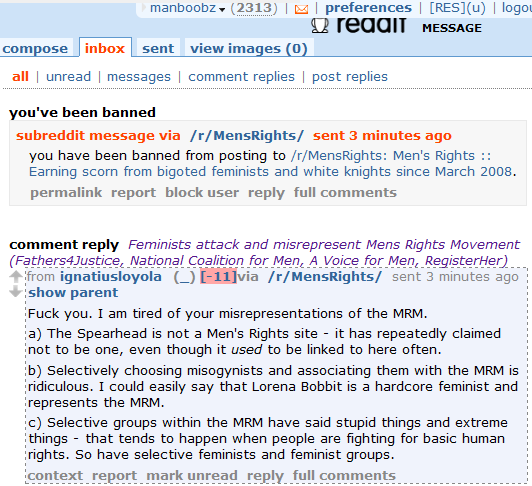The width and height of the screenshot is (532, 486).
Task: Click the reddit alien logo
Action: tap(320, 25)
